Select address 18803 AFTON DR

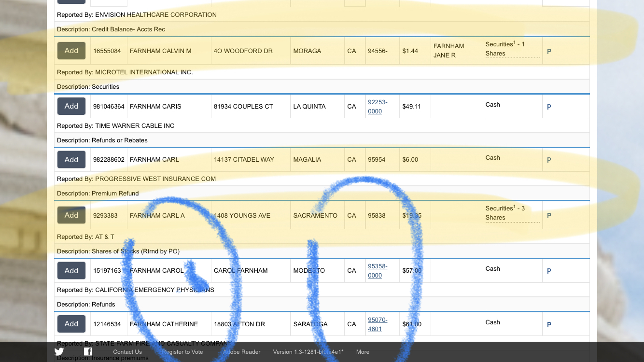pyautogui.click(x=239, y=324)
